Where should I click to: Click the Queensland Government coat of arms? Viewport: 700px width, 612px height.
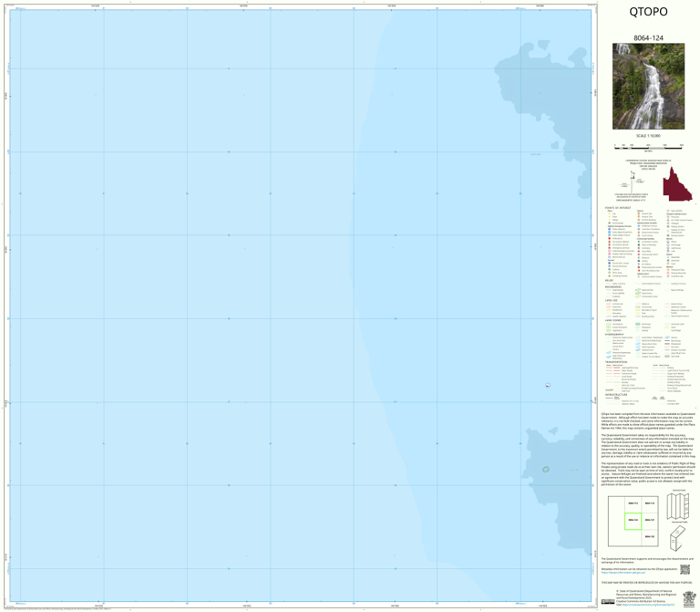(689, 599)
